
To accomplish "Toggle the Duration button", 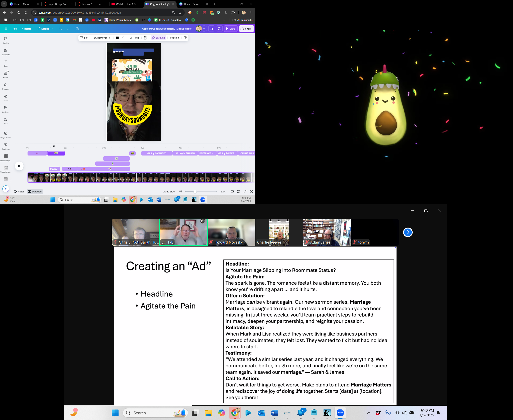I will click(35, 192).
